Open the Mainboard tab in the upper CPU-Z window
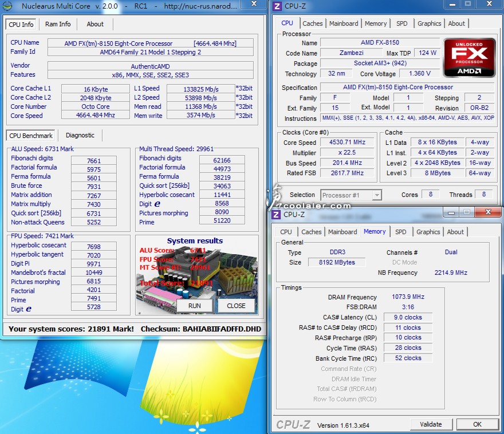Viewport: 504px width, 434px height. point(344,23)
